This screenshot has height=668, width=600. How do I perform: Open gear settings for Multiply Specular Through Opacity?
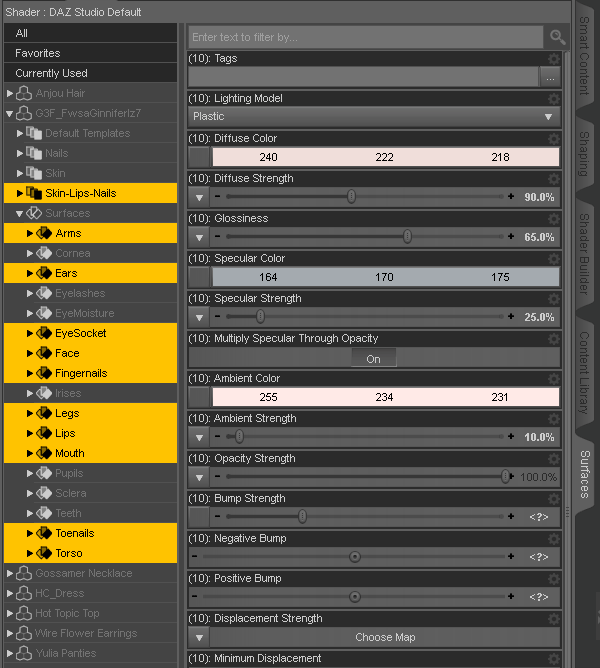[554, 339]
